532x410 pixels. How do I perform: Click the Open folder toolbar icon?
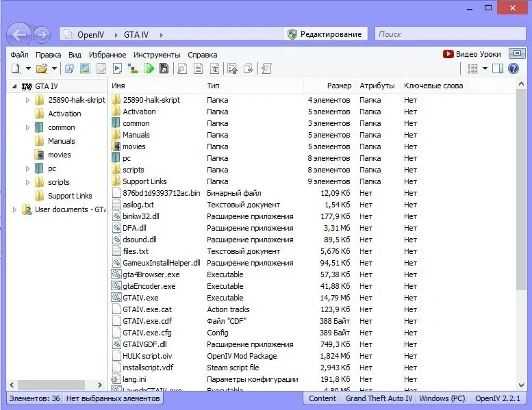coord(42,69)
